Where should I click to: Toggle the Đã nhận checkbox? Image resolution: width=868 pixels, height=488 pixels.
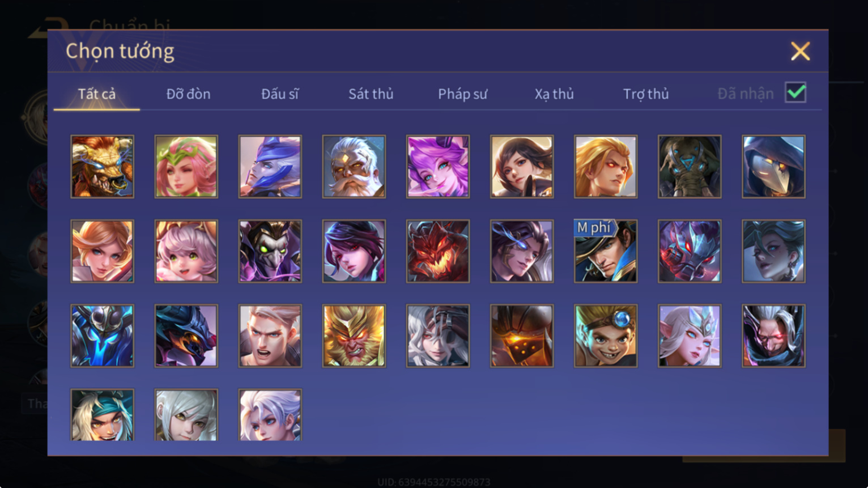[x=795, y=92]
